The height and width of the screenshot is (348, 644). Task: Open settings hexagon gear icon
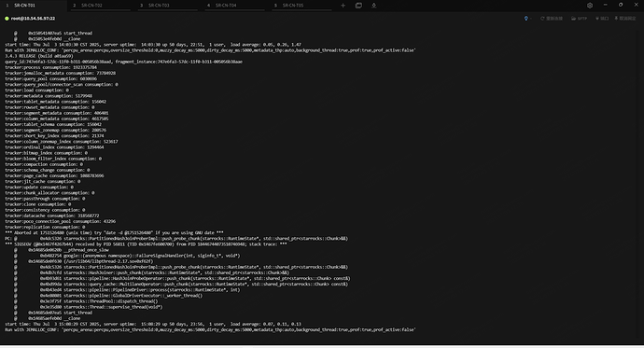coord(590,6)
